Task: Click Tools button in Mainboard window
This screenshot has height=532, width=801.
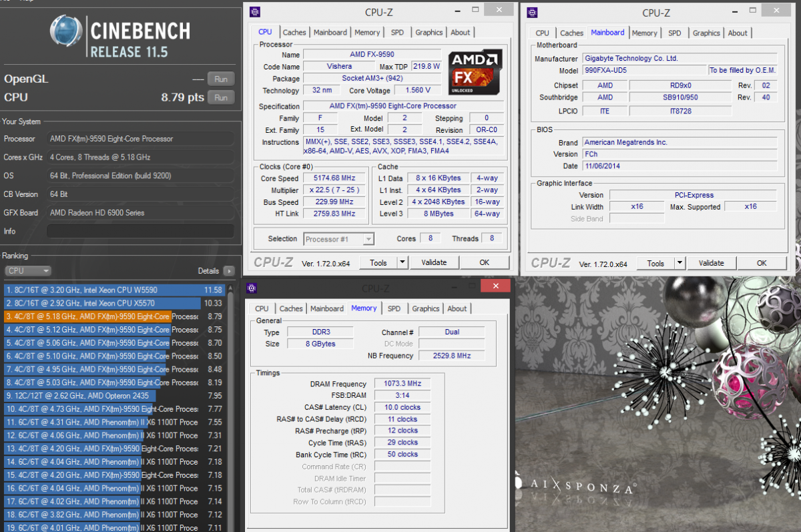Action: (x=655, y=264)
